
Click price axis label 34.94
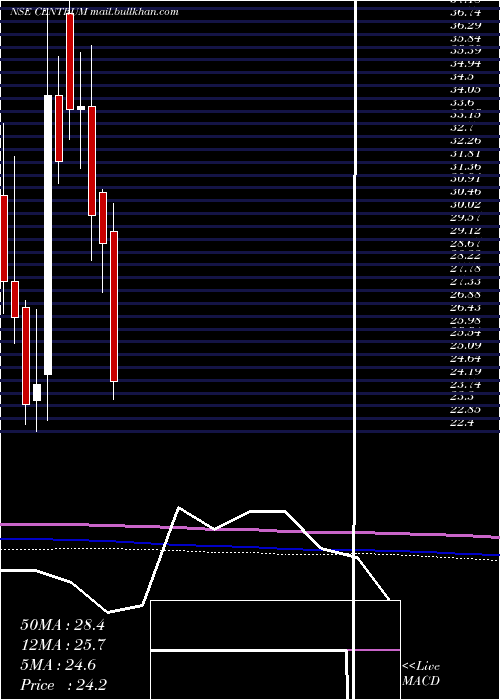[465, 63]
